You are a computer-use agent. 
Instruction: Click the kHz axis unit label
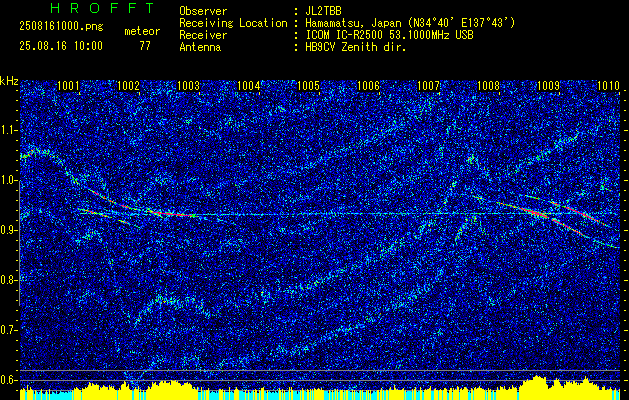tap(9, 81)
